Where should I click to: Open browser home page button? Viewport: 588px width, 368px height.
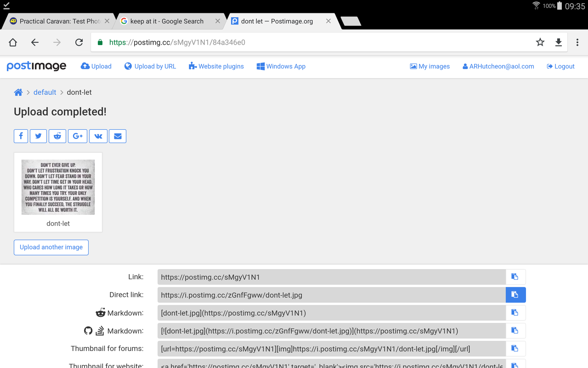13,42
